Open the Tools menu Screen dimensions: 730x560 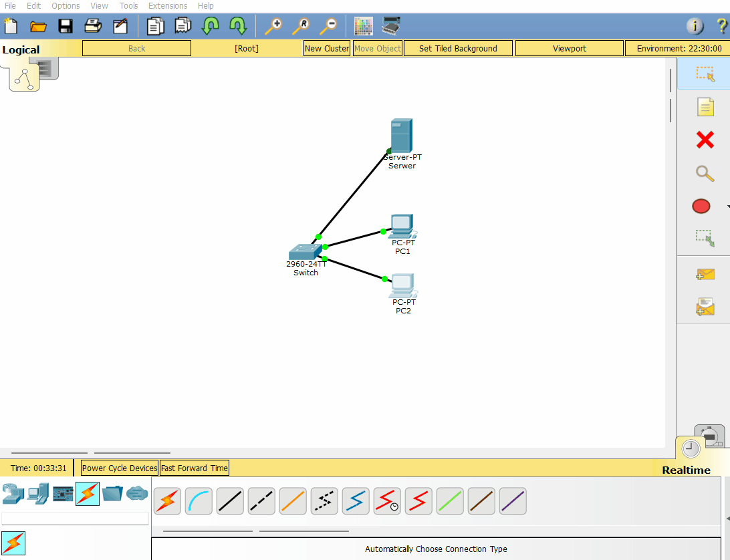[x=128, y=6]
